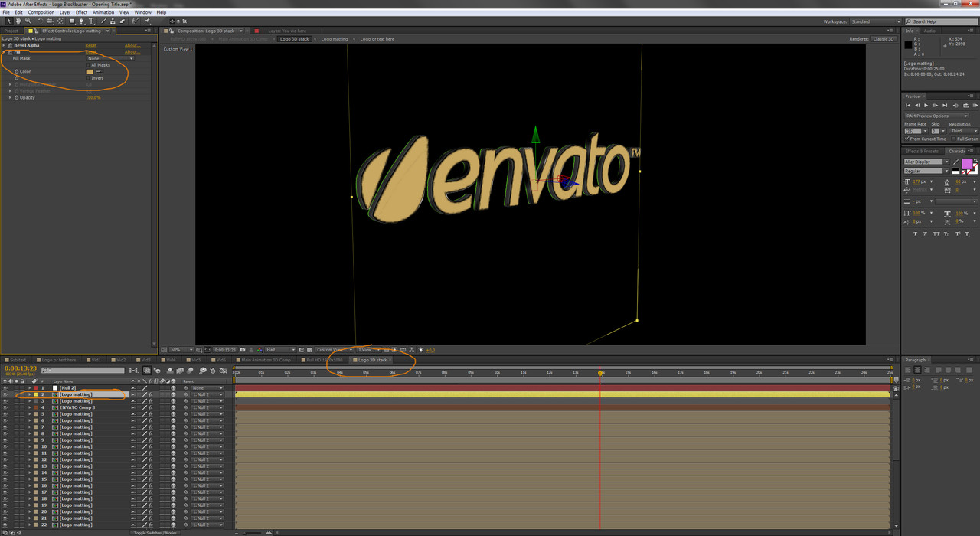Mute audio in the Preview panel

(x=955, y=106)
